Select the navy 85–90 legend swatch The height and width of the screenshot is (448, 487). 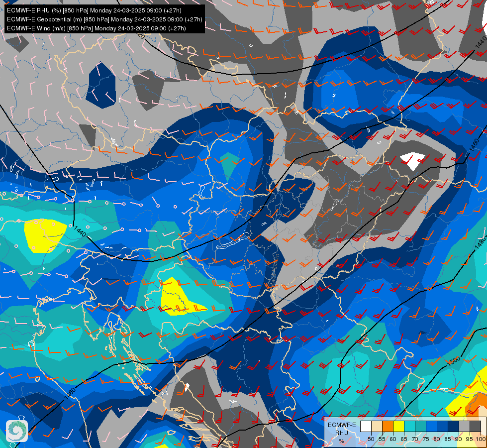[x=454, y=426]
